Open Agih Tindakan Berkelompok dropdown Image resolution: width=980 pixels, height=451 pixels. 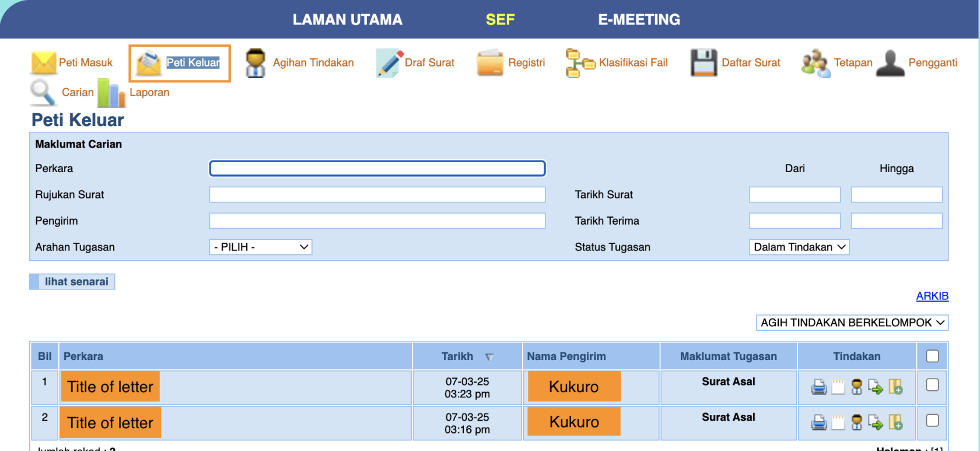852,323
